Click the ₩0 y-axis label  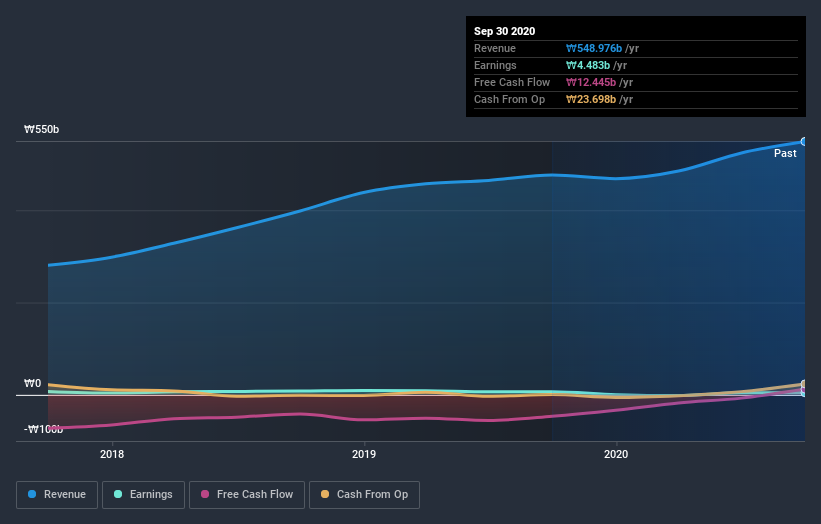pyautogui.click(x=32, y=383)
